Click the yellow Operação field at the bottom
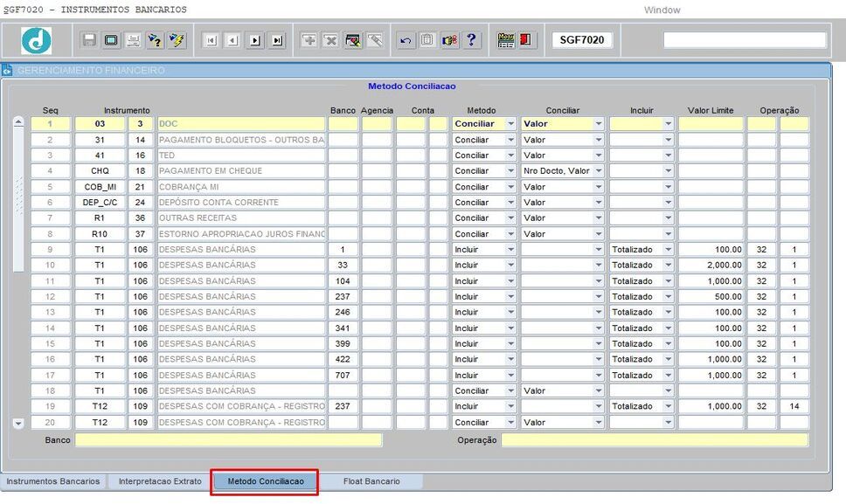Image resolution: width=846 pixels, height=504 pixels. (655, 440)
